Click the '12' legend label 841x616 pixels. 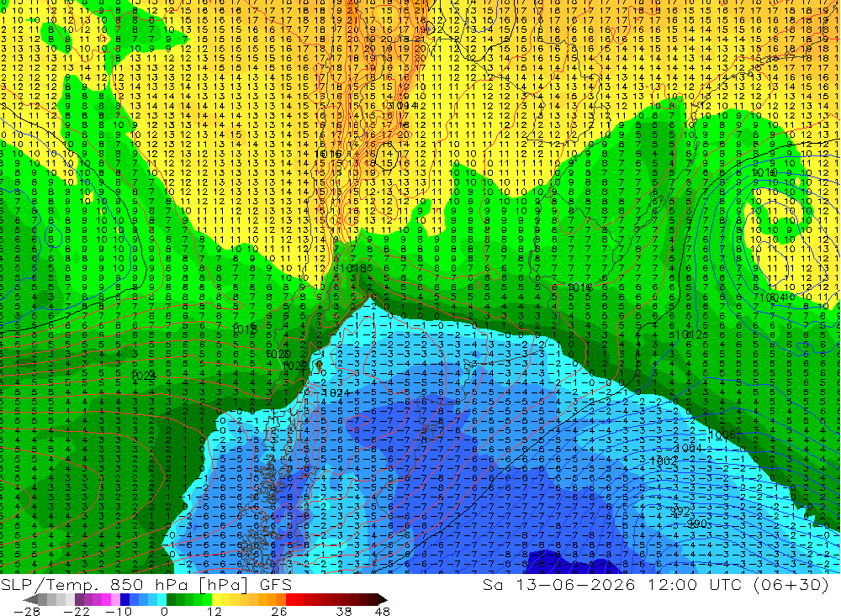point(214,611)
